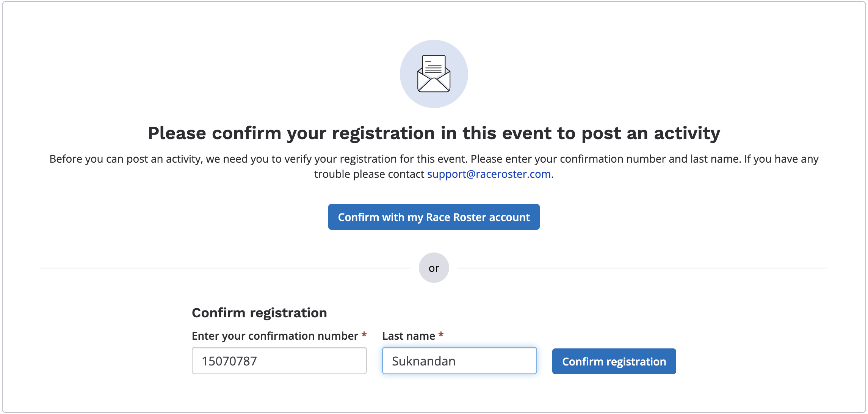Screen dimensions: 868x414
Task: Click the "Enter your confirmation number" label
Action: [275, 336]
